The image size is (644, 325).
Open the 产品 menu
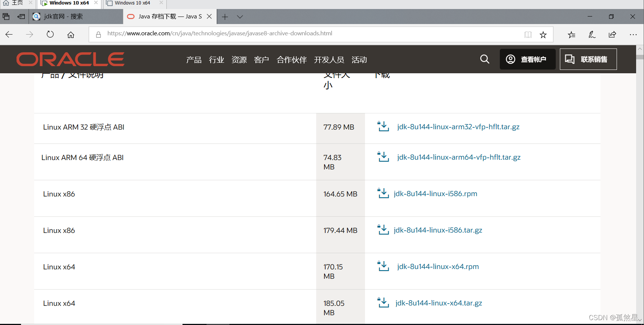point(194,60)
